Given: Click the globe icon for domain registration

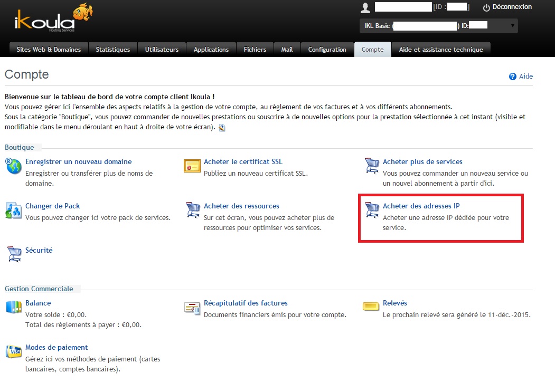Looking at the screenshot, I should click(x=13, y=166).
